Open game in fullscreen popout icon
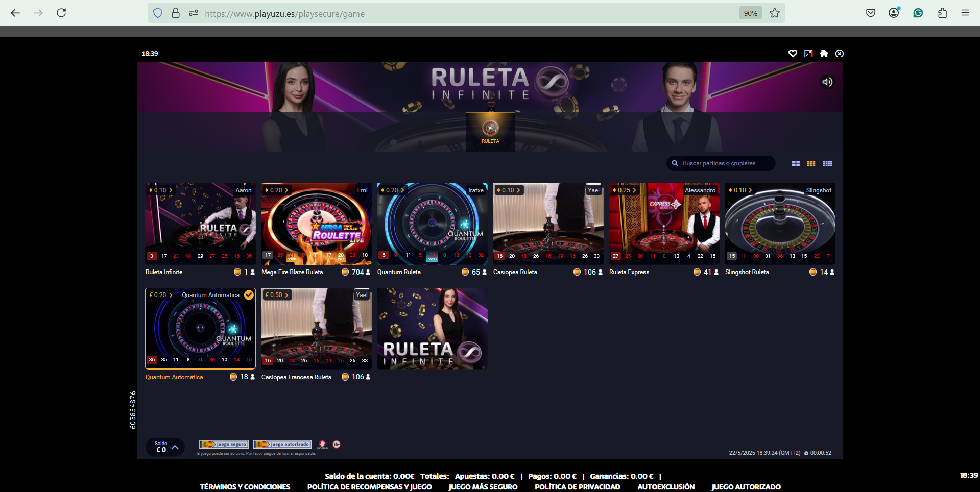Image resolution: width=980 pixels, height=492 pixels. (808, 54)
